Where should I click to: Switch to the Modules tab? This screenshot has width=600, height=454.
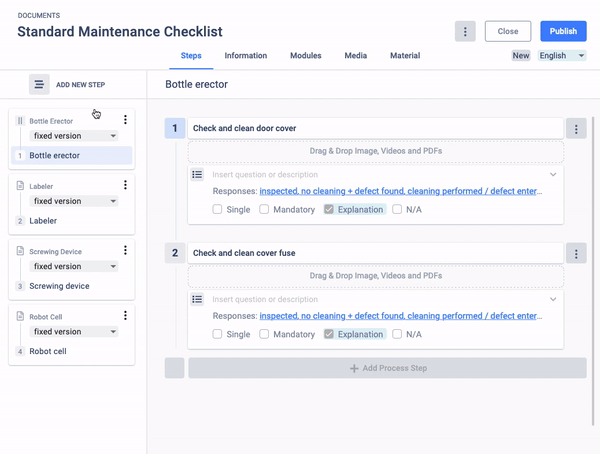[x=305, y=56]
